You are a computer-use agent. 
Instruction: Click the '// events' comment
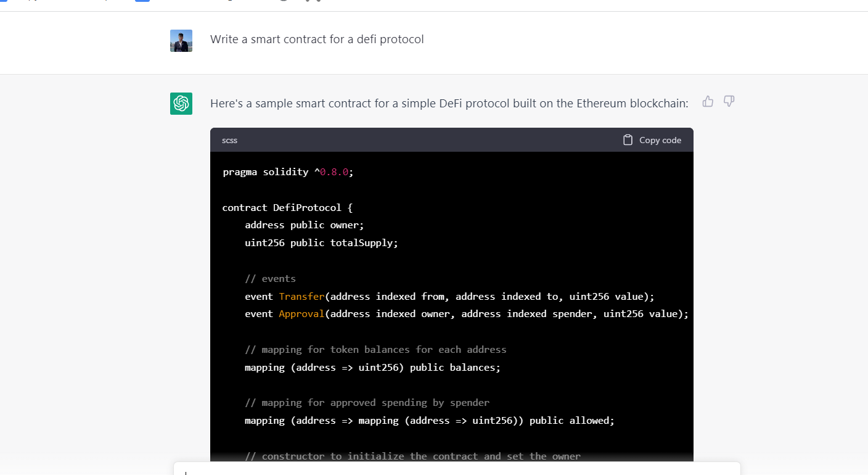point(270,278)
